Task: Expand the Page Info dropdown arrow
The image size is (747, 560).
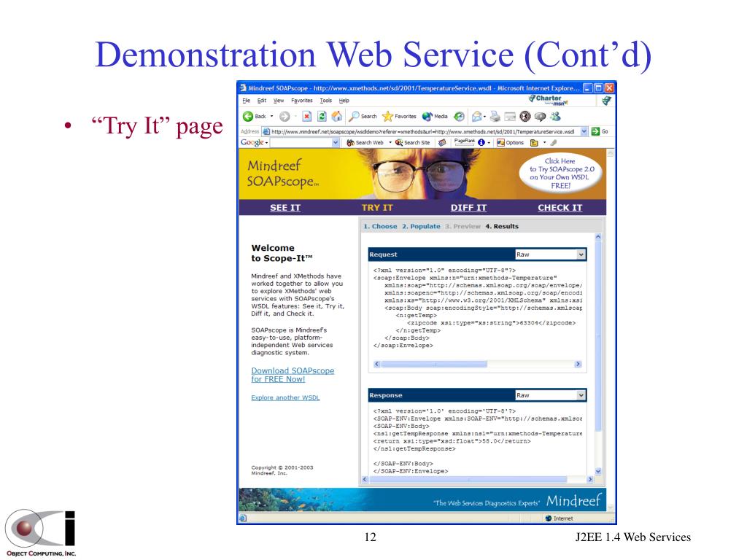Action: pyautogui.click(x=488, y=142)
